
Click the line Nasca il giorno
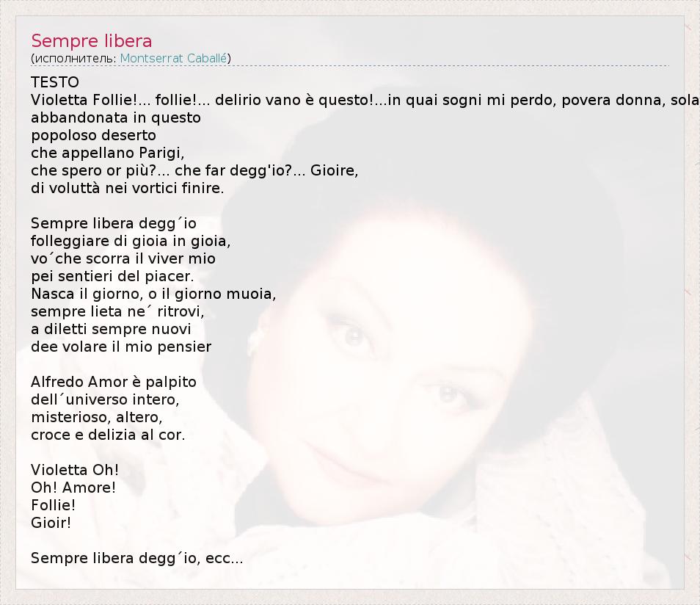pos(153,294)
